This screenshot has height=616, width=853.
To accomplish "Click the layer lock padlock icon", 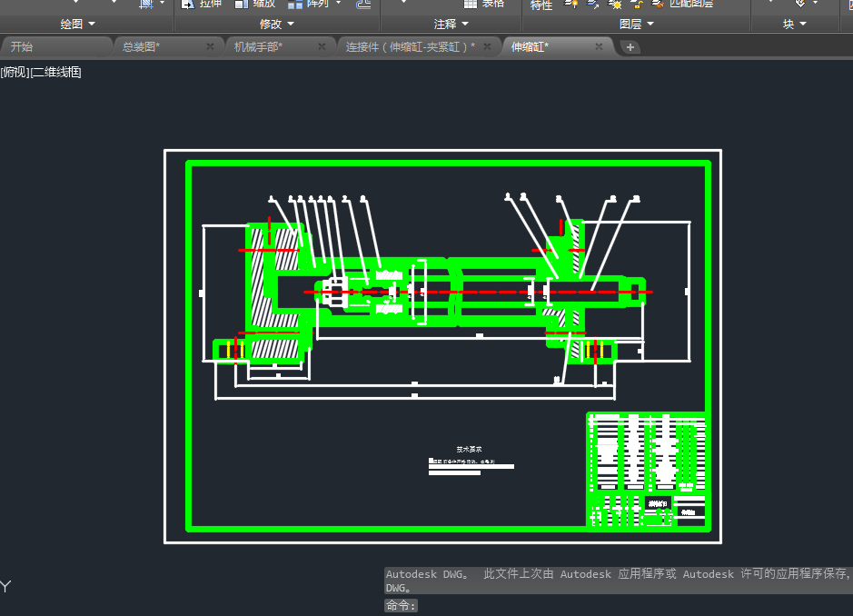I will coord(637,5).
